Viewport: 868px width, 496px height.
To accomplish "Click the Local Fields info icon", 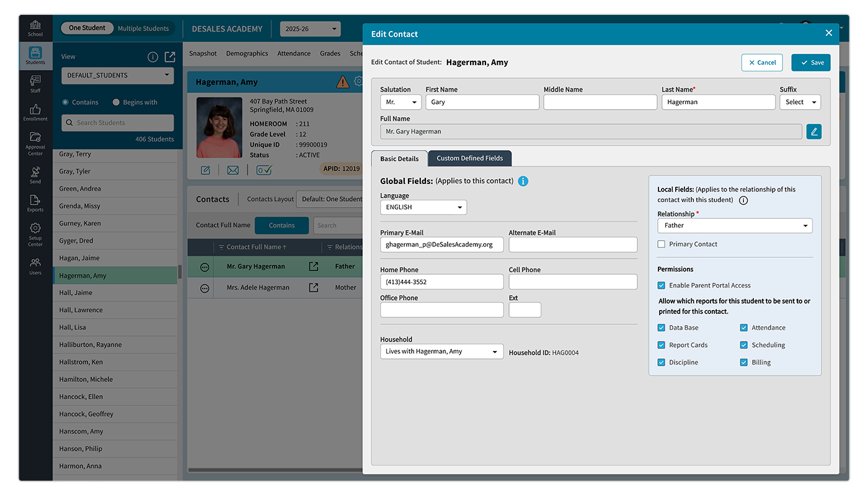I will pos(743,200).
